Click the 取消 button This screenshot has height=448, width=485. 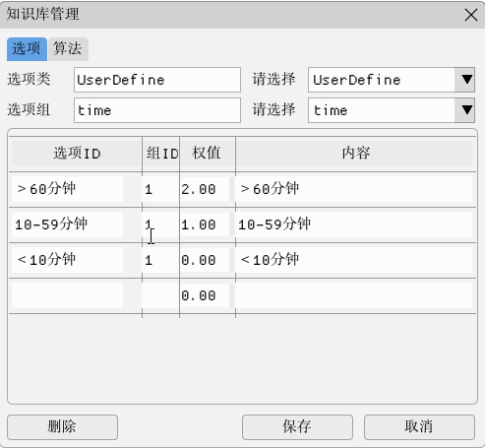pyautogui.click(x=419, y=427)
